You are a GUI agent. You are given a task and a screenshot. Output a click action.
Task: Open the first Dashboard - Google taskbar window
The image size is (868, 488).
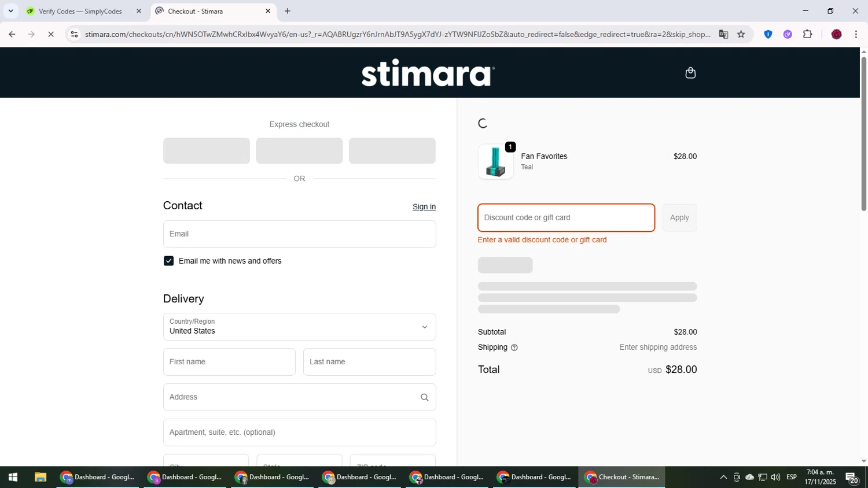[97, 477]
